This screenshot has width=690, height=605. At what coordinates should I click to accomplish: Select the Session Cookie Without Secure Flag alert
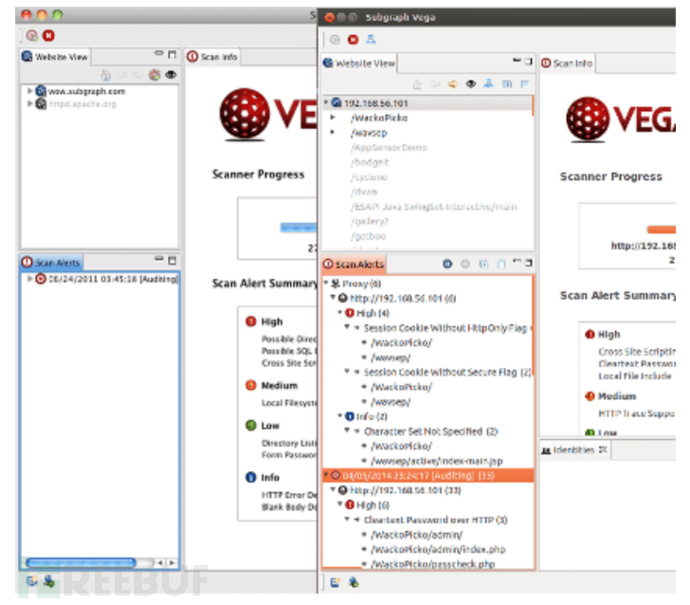point(447,372)
